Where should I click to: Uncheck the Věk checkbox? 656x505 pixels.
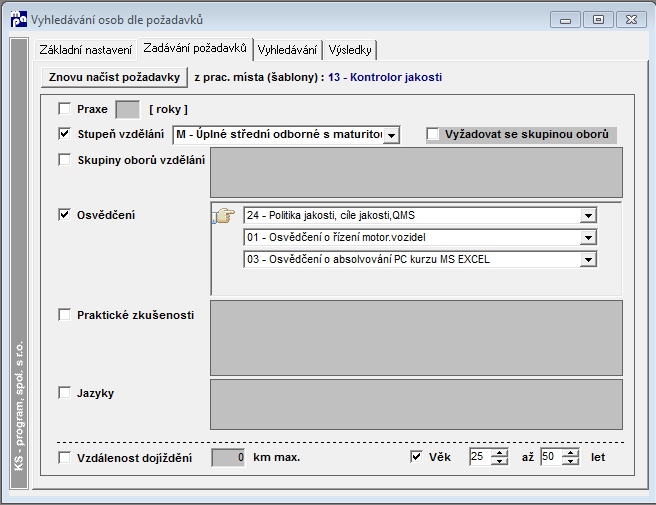pos(416,456)
